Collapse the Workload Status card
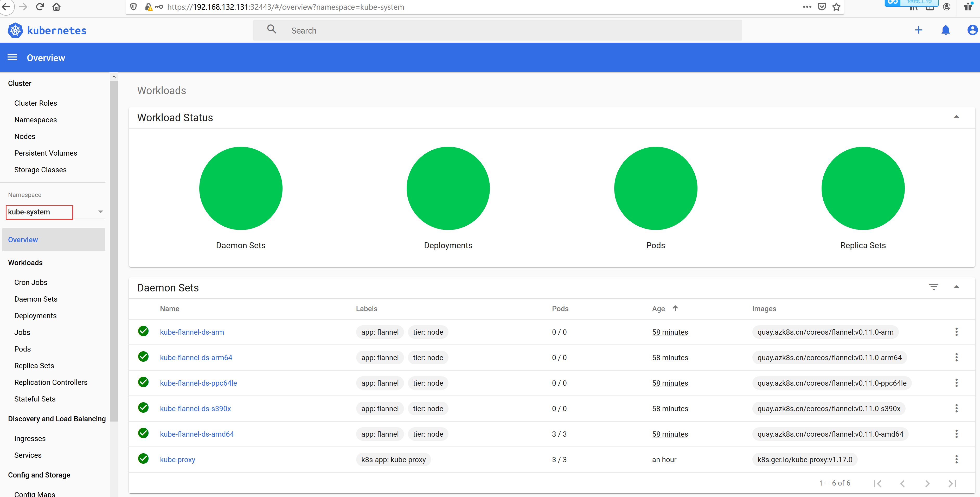 point(956,117)
